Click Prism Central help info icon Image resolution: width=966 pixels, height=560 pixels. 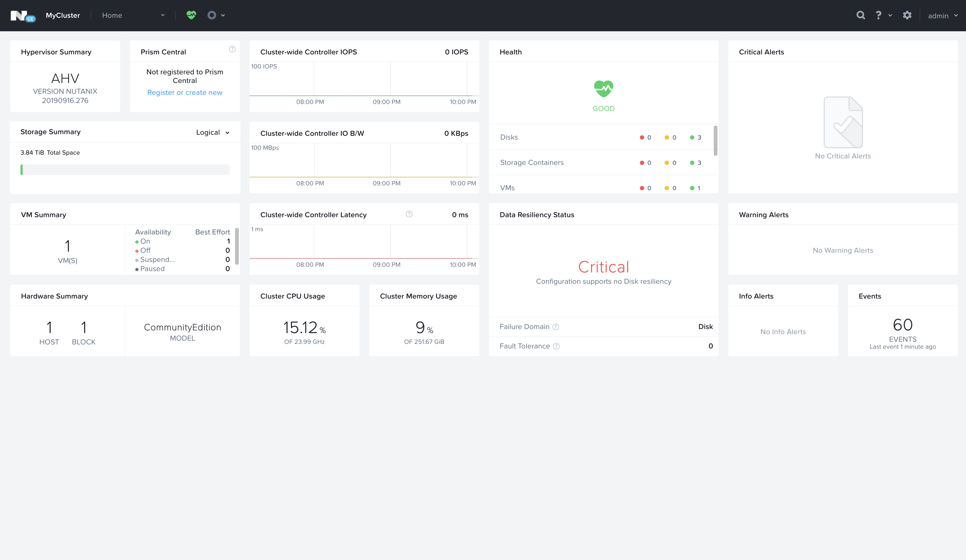232,49
